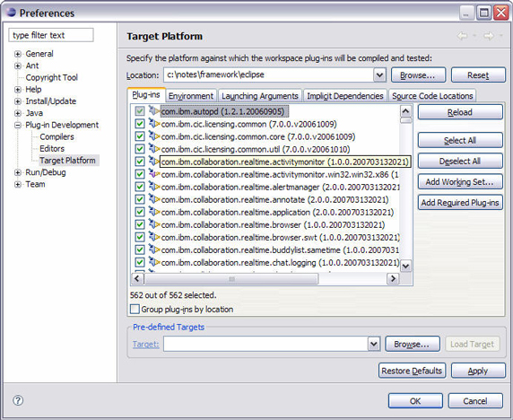The image size is (513, 420).
Task: Expand the General tree node
Action: (18, 54)
